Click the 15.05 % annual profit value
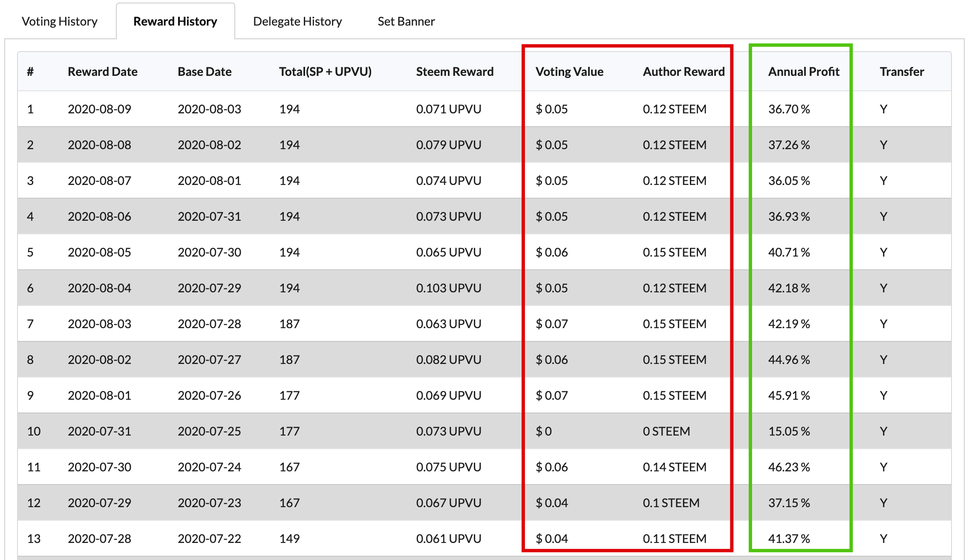Viewport: 969px width, 560px height. [x=789, y=431]
